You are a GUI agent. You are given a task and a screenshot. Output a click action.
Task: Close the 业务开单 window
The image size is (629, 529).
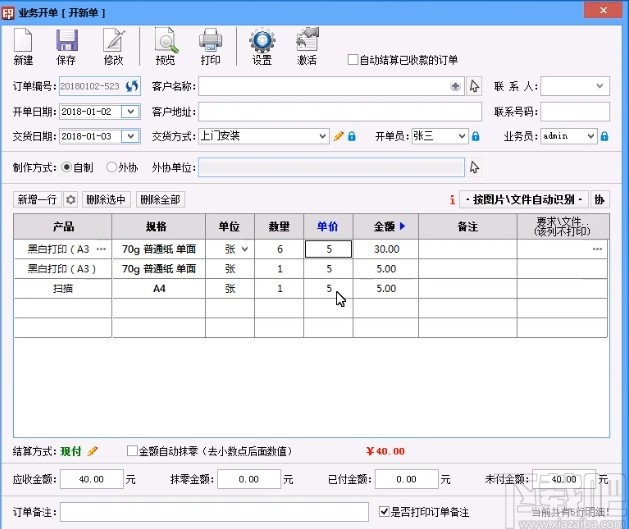pyautogui.click(x=603, y=10)
